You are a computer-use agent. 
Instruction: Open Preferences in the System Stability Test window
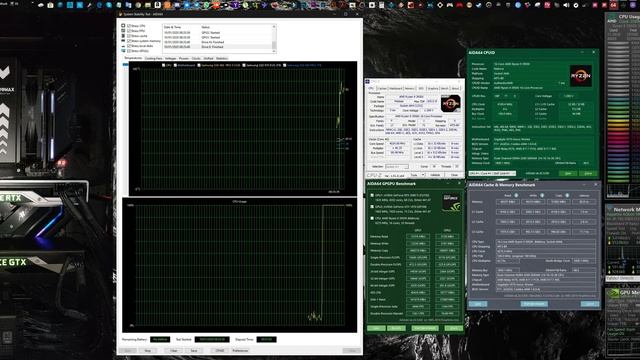click(240, 351)
